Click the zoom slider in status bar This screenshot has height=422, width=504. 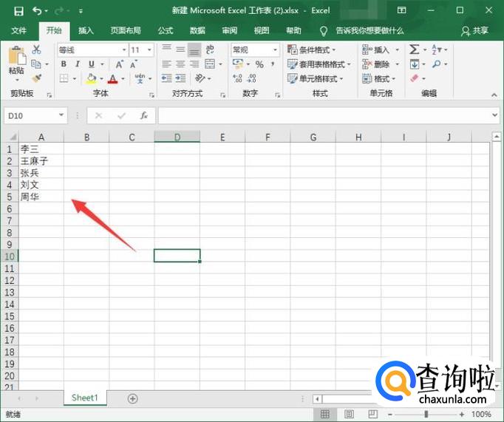click(x=426, y=415)
